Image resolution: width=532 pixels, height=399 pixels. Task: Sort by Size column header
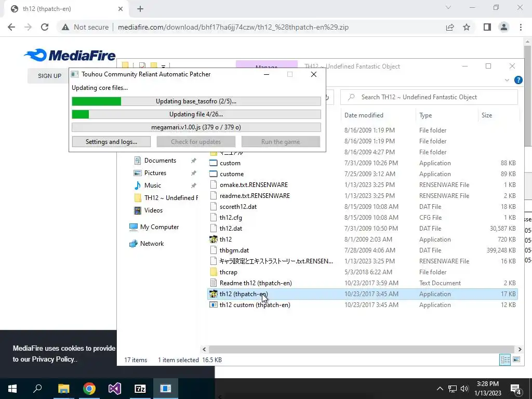pyautogui.click(x=486, y=115)
